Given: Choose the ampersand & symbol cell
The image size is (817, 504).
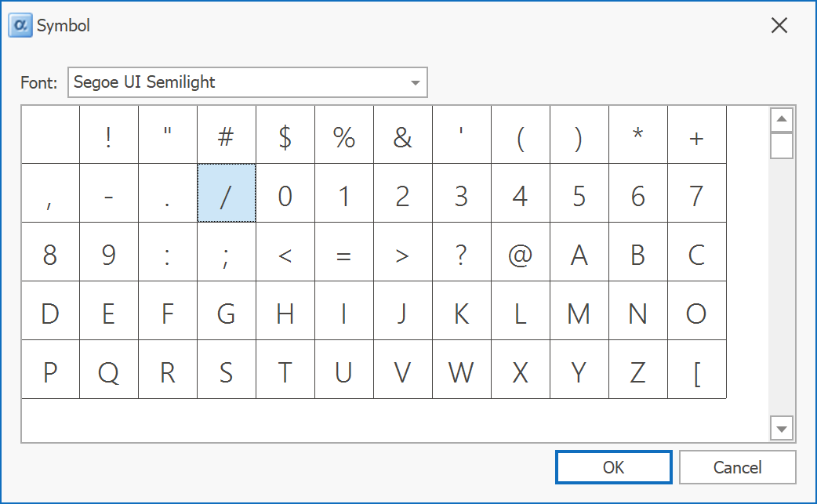Looking at the screenshot, I should (x=403, y=135).
